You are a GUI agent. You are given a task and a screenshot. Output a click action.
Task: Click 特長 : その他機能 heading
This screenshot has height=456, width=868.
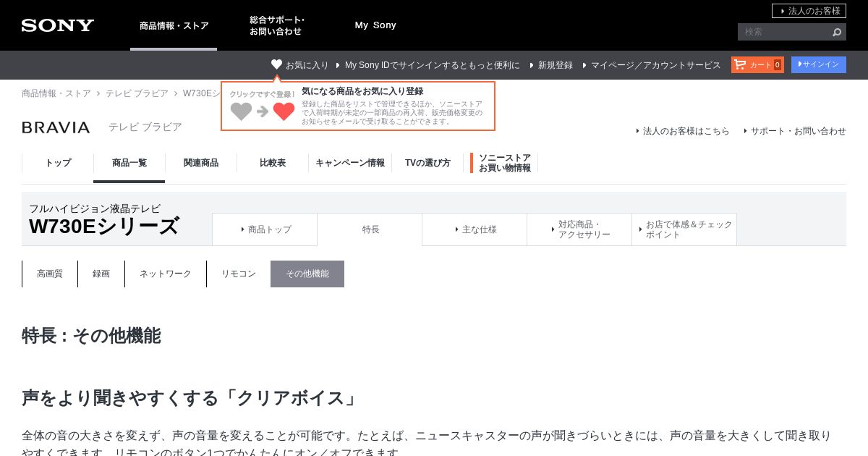(91, 336)
